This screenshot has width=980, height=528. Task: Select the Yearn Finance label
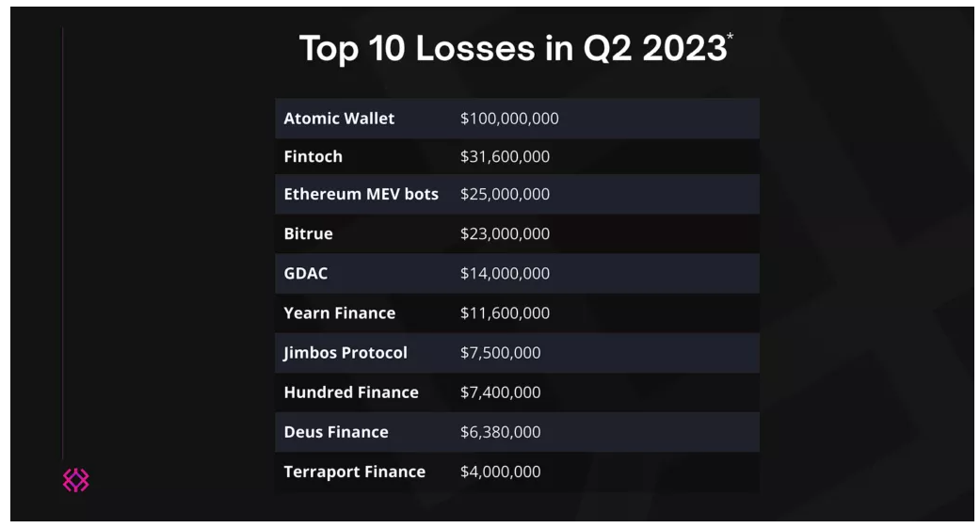339,312
